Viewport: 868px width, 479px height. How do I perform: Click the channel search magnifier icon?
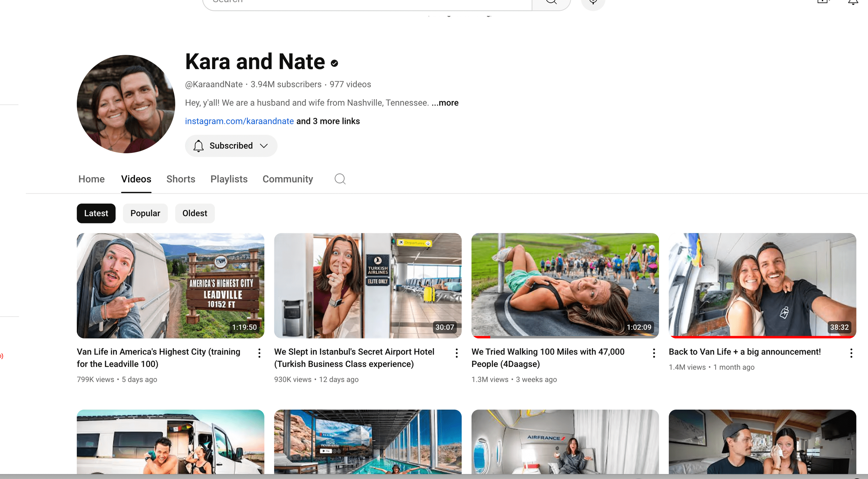[x=340, y=179]
